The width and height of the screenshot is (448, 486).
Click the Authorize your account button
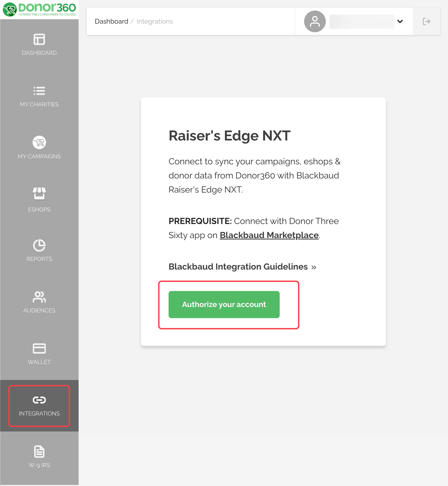pyautogui.click(x=224, y=305)
